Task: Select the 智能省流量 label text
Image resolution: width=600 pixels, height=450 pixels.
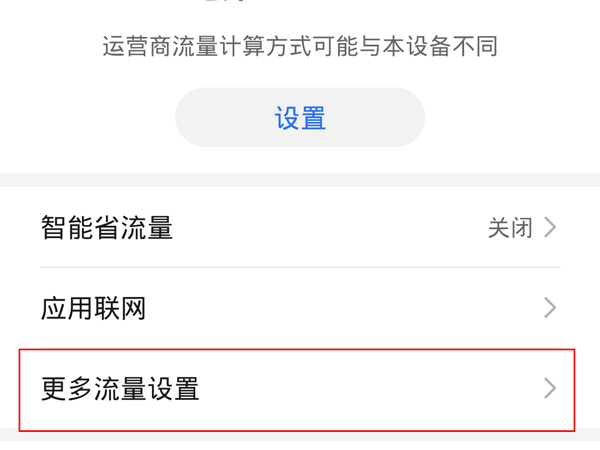Action: coord(107,228)
